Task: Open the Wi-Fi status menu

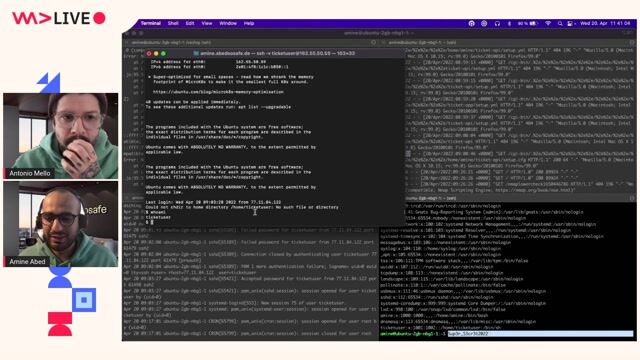Action: pos(548,24)
